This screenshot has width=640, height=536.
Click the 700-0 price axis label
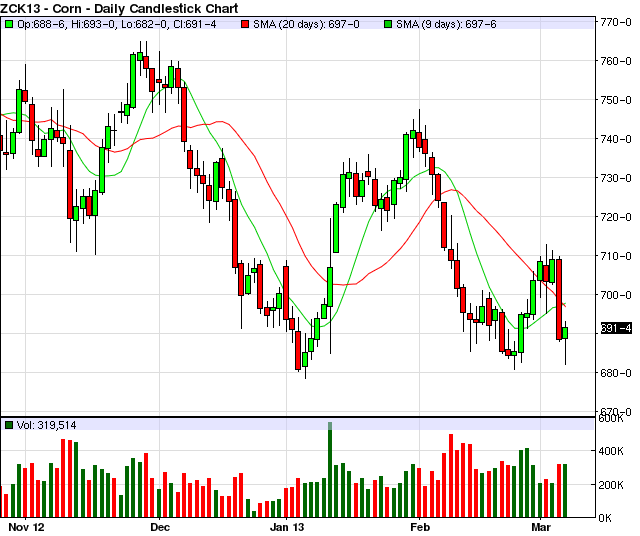pyautogui.click(x=616, y=295)
